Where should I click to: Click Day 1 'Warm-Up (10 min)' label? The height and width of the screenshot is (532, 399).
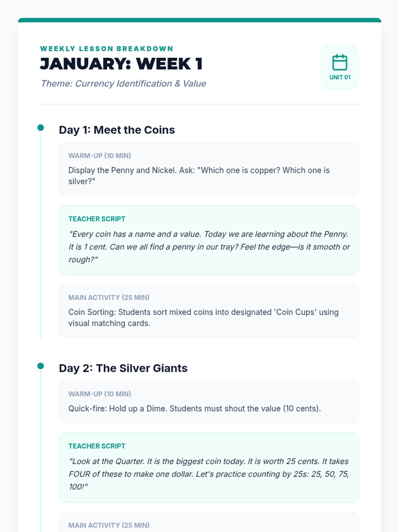coord(99,156)
